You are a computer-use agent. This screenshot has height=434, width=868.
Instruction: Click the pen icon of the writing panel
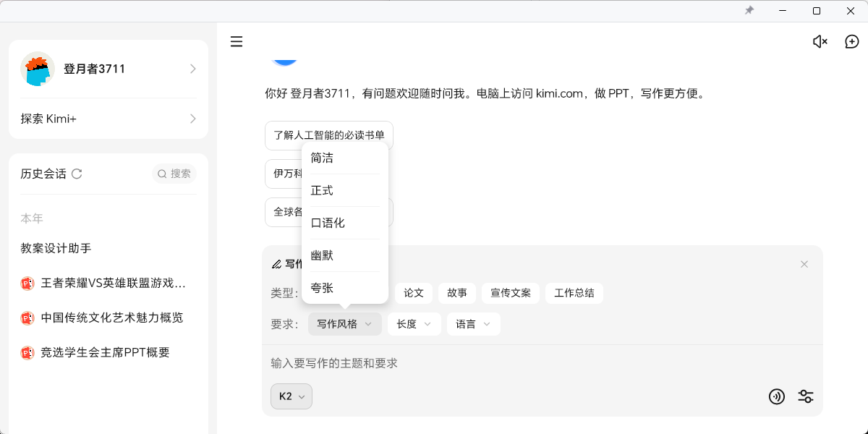click(x=276, y=263)
